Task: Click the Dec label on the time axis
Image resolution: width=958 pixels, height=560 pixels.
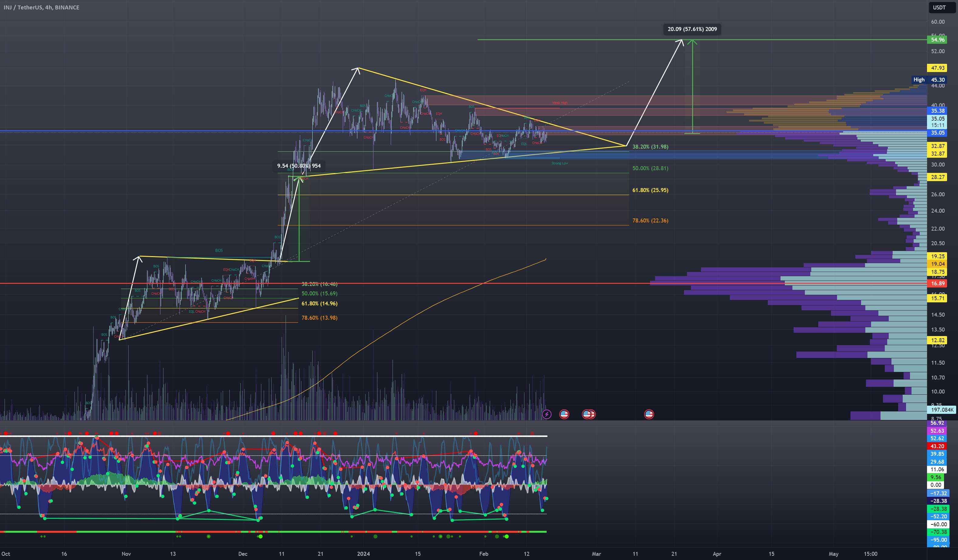Action: tap(242, 554)
